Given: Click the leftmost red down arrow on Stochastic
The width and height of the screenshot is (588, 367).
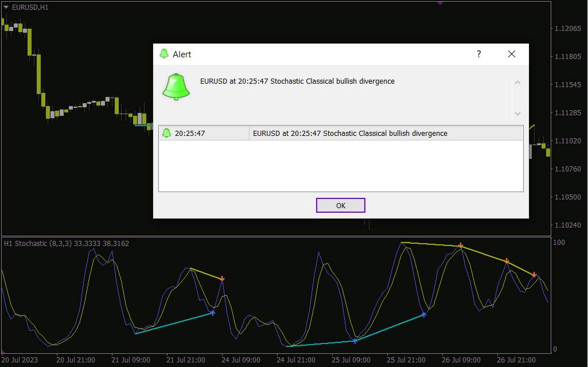Looking at the screenshot, I should 222,279.
